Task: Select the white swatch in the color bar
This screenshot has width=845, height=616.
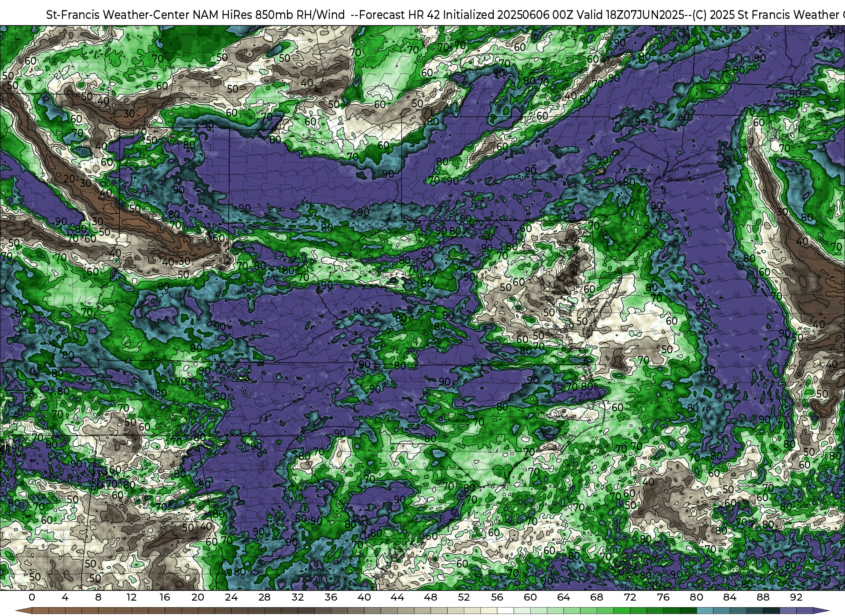Action: [x=505, y=611]
